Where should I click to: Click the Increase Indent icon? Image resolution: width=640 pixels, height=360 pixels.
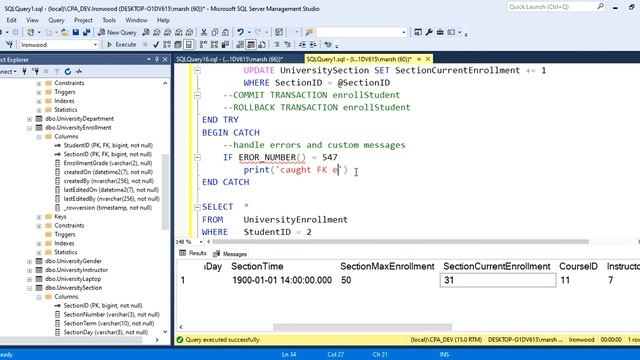(313, 44)
